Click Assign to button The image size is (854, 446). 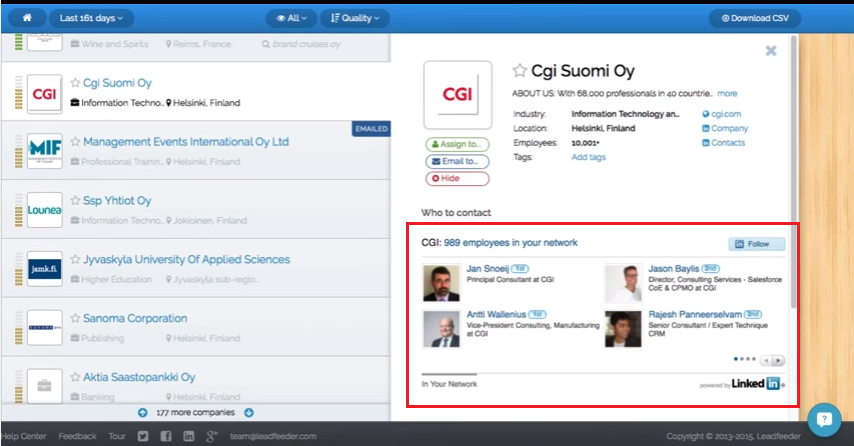point(457,144)
